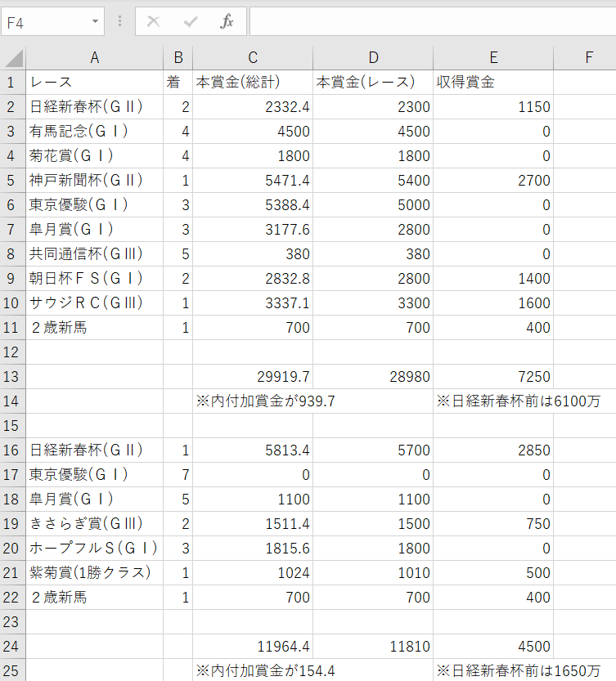
Task: Click total cell 11964.4
Action: [x=253, y=646]
